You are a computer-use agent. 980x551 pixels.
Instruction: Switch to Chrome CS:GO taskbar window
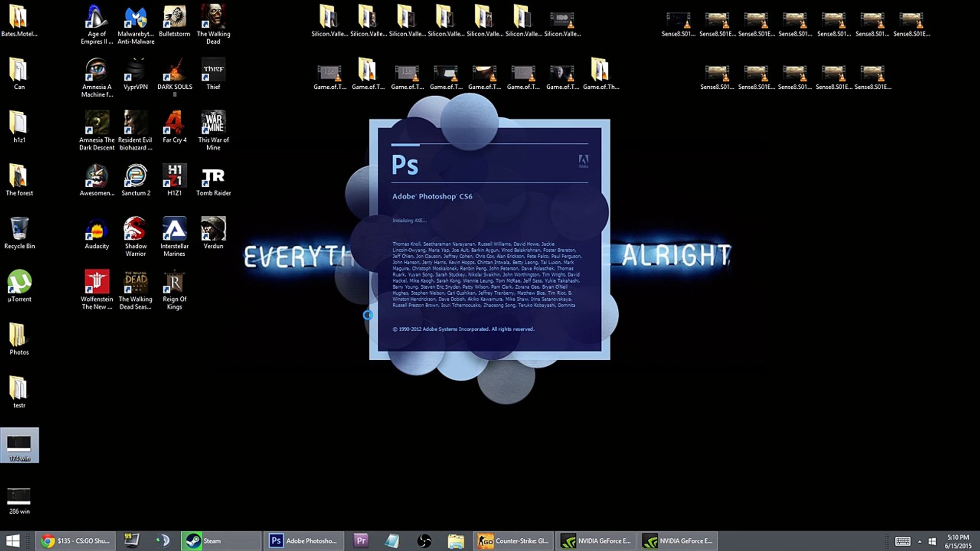pyautogui.click(x=76, y=541)
